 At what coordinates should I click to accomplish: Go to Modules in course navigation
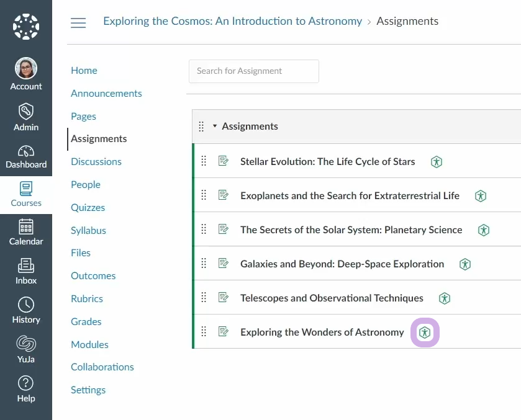[x=89, y=345]
